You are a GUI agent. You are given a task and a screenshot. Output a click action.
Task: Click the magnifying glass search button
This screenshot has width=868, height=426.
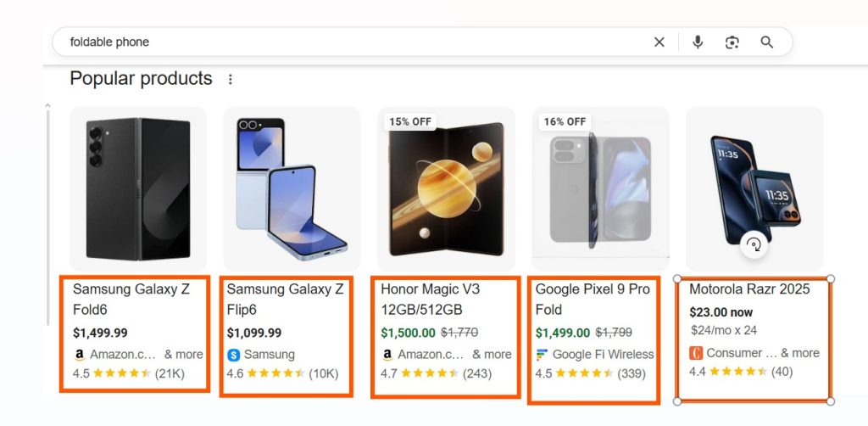point(767,42)
